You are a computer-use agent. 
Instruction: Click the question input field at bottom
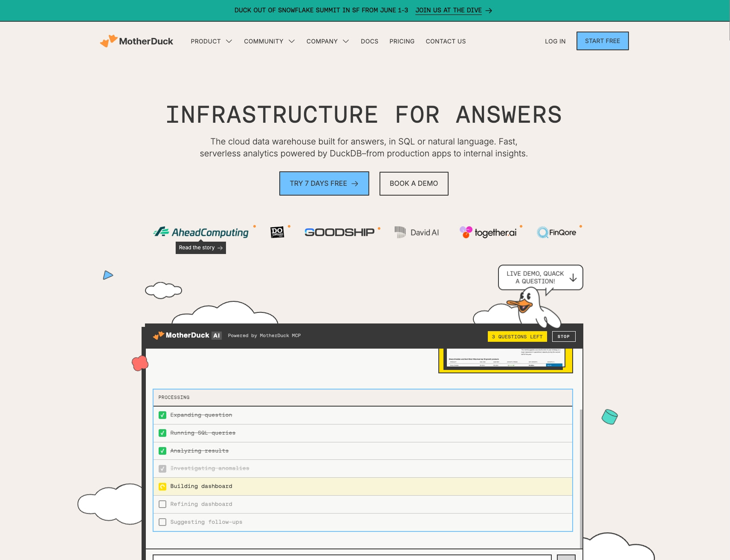(352, 557)
